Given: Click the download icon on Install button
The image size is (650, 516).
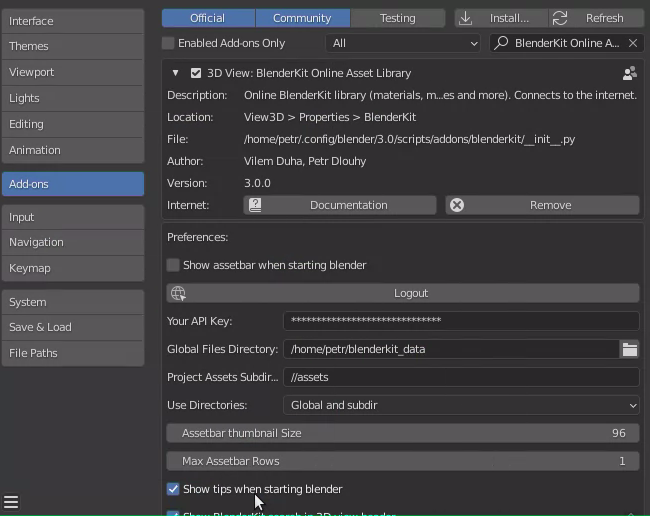Looking at the screenshot, I should [x=466, y=18].
